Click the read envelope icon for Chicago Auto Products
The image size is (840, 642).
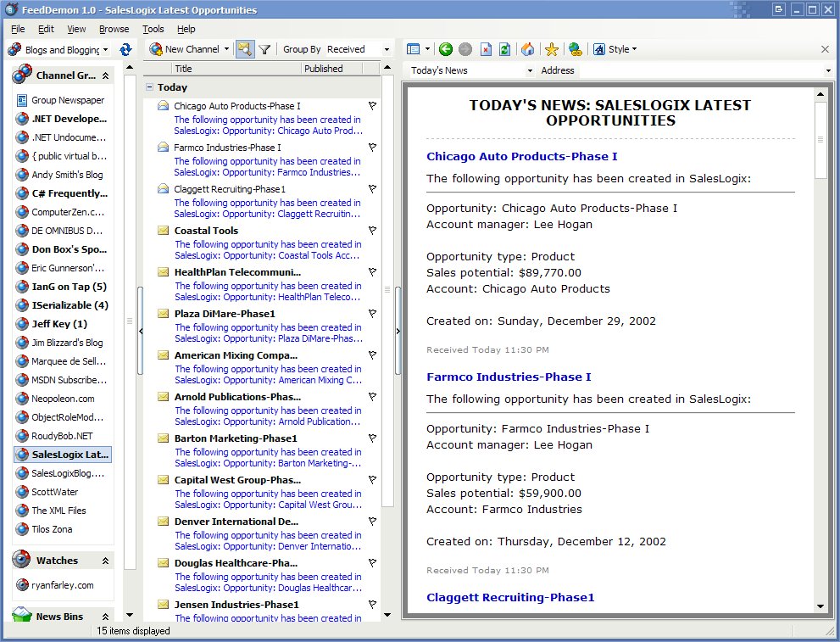164,105
